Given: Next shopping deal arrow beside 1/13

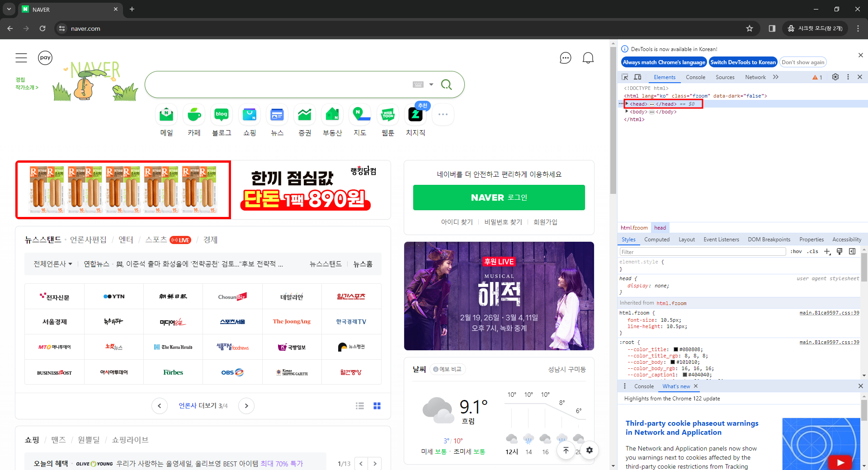Looking at the screenshot, I should click(375, 464).
